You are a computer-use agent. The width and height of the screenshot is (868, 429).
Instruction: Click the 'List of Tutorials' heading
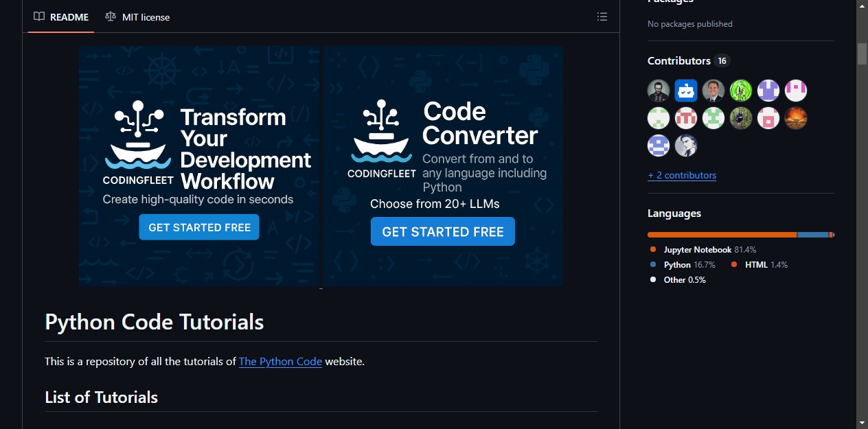102,397
